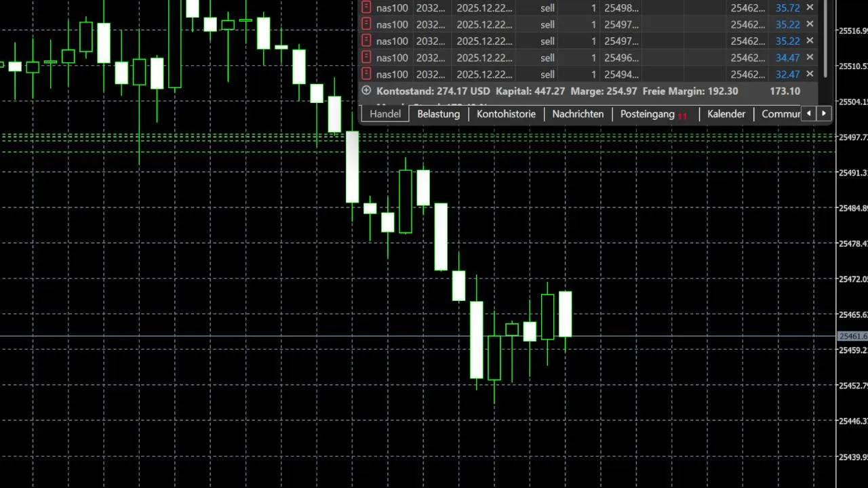This screenshot has width=868, height=488.
Task: Click the order icon in the 35.72 row
Action: [x=367, y=7]
